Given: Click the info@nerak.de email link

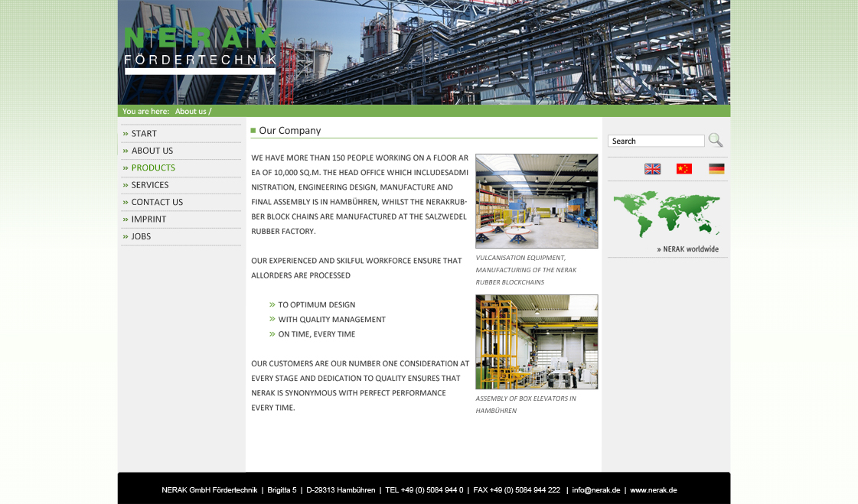Looking at the screenshot, I should (x=596, y=490).
